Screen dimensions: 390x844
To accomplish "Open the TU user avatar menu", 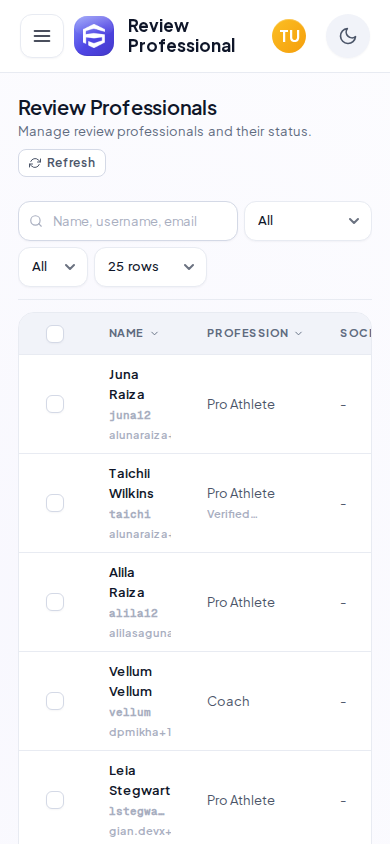I will tap(289, 36).
